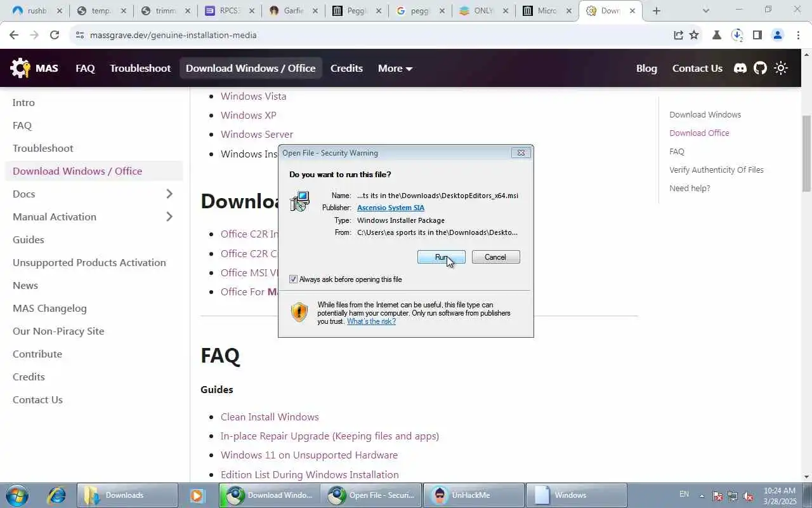Open the tab search dropdown arrow
Screen dimensions: 812x508
(706, 10)
